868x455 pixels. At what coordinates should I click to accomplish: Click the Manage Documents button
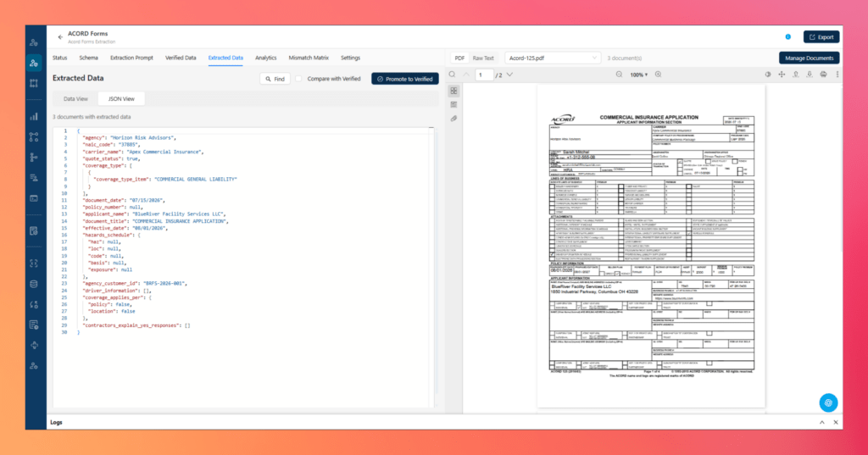click(x=810, y=58)
